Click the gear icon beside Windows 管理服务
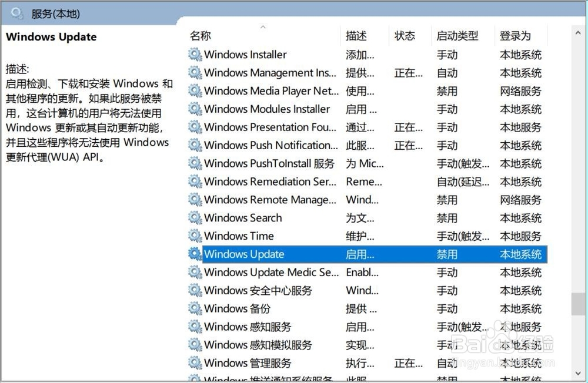 (x=195, y=363)
